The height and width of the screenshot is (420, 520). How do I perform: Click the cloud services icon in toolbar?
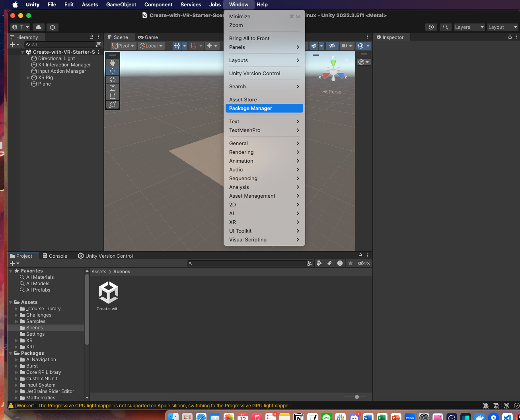[39, 27]
